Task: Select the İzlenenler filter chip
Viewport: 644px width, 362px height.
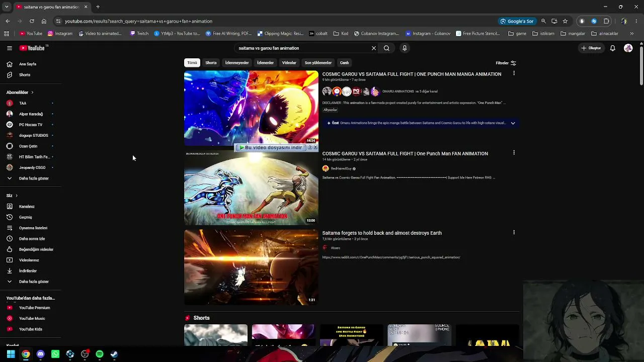Action: 265,63
